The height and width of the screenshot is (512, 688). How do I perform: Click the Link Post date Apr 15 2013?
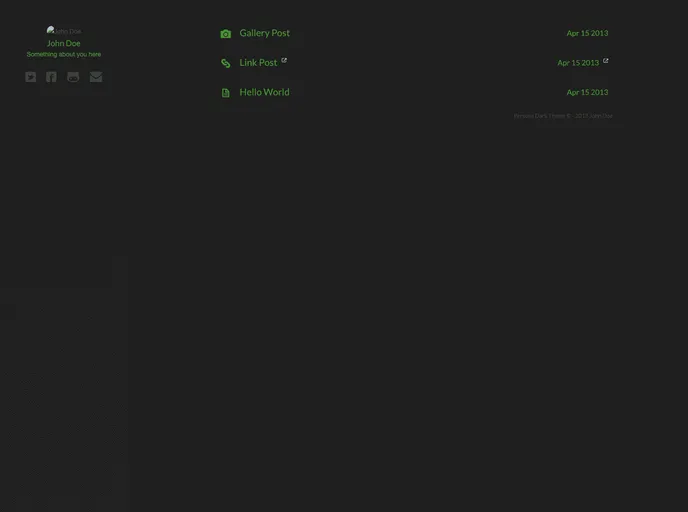pos(578,63)
